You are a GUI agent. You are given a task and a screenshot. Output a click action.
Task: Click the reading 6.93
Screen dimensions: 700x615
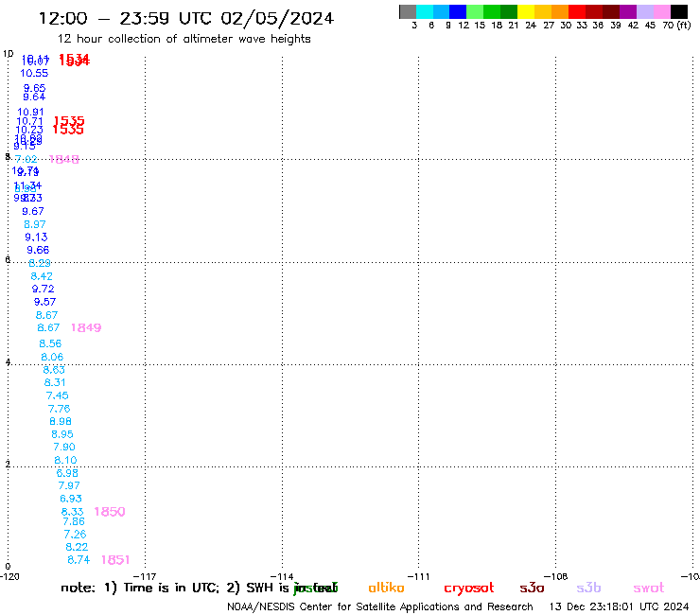click(x=71, y=499)
